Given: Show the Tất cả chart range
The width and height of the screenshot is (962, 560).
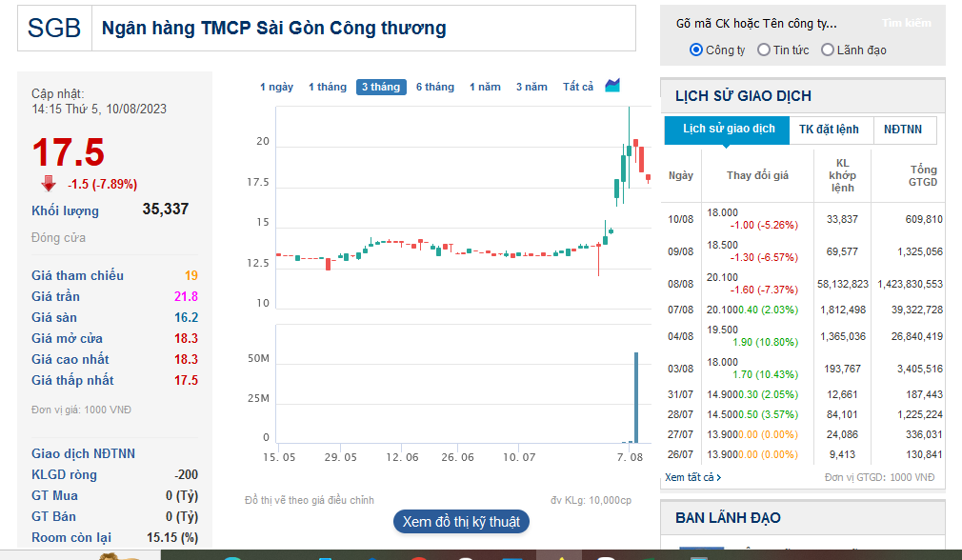Looking at the screenshot, I should (x=578, y=87).
